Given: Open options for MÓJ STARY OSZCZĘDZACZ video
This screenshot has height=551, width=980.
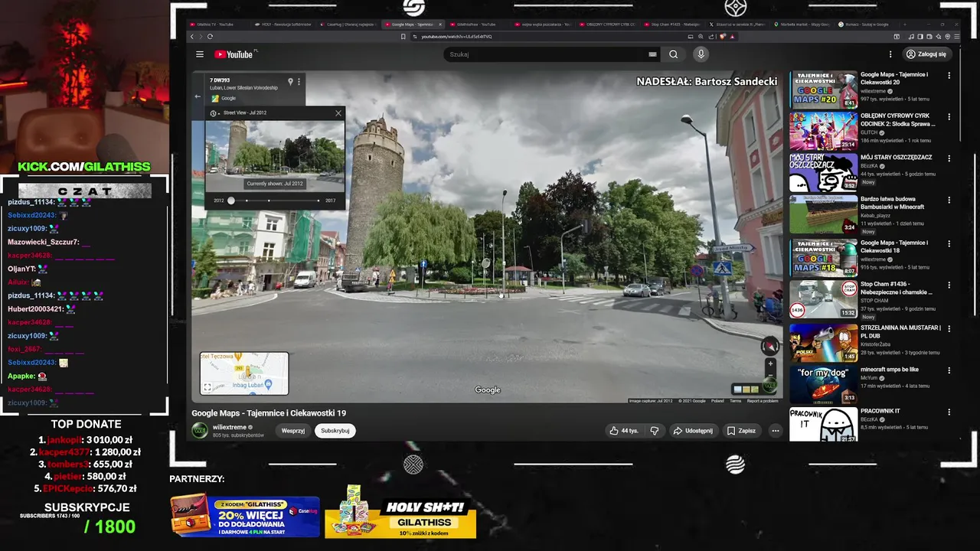Looking at the screenshot, I should tap(949, 158).
